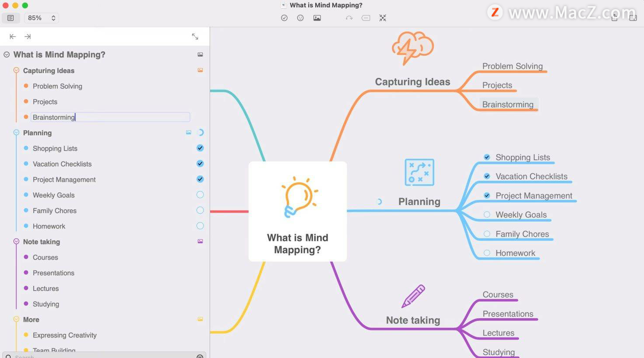Uncheck Shopping Lists on mind map
Viewport: 644px width, 358px height.
coord(487,157)
